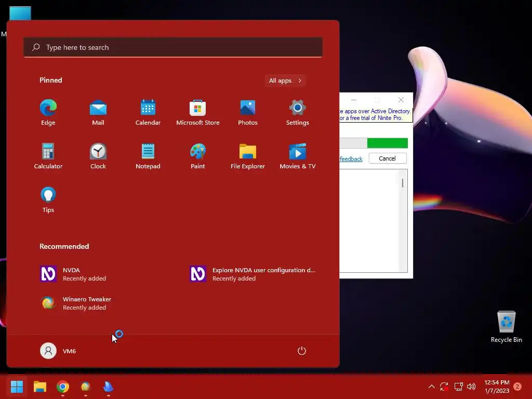Launch the Mail app
The width and height of the screenshot is (532, 399).
click(98, 113)
